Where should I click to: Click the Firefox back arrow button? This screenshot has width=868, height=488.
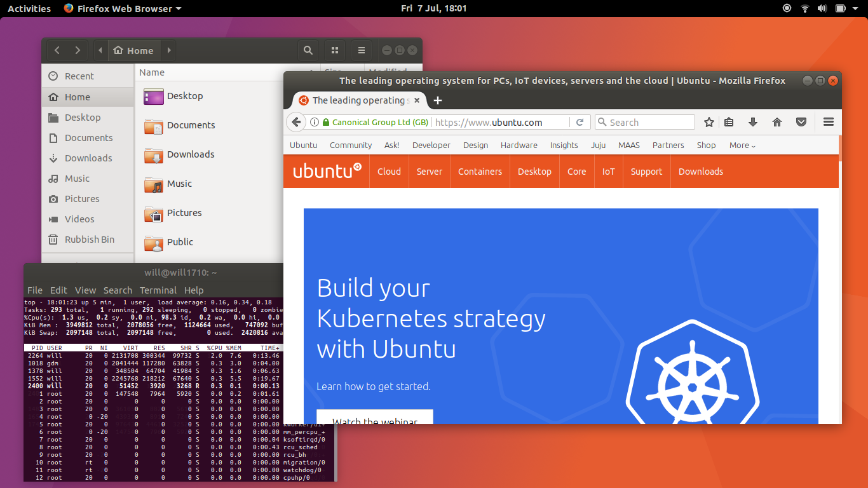point(295,122)
